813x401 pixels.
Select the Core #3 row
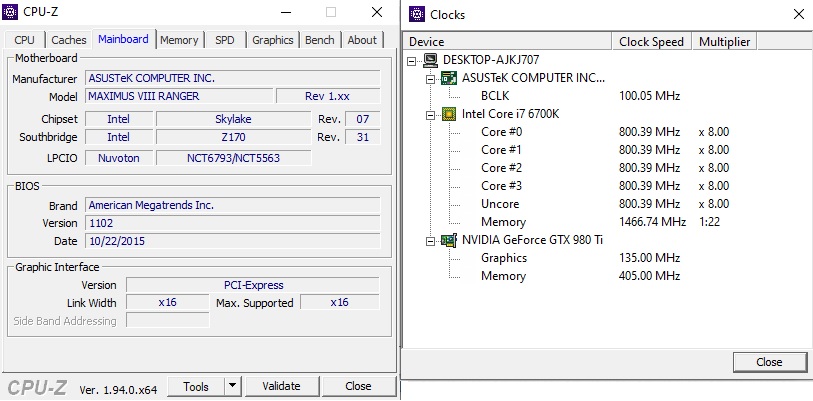501,186
